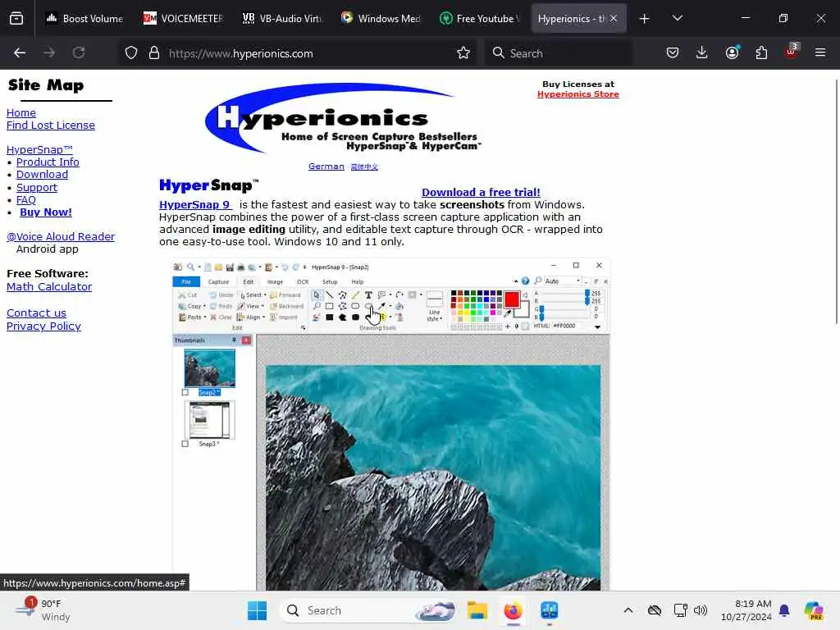Switch site language to German
This screenshot has width=840, height=630.
point(326,167)
